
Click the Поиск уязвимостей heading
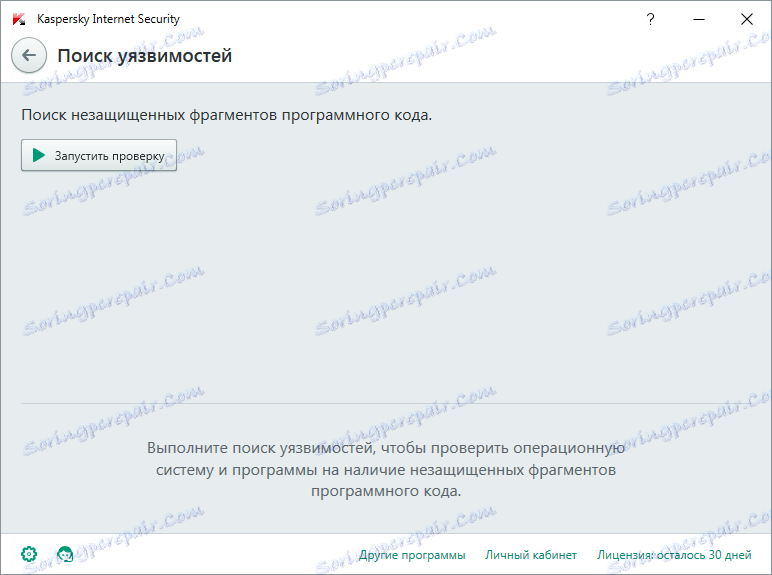tap(145, 56)
